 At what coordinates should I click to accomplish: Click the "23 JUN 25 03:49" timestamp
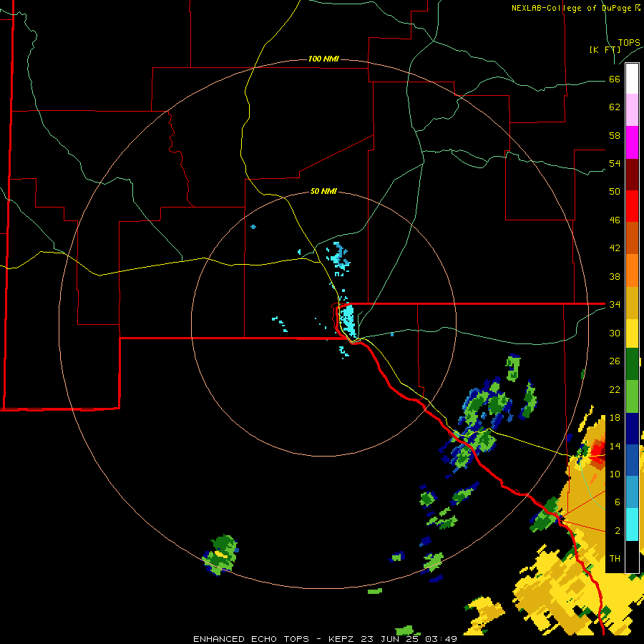(x=409, y=639)
